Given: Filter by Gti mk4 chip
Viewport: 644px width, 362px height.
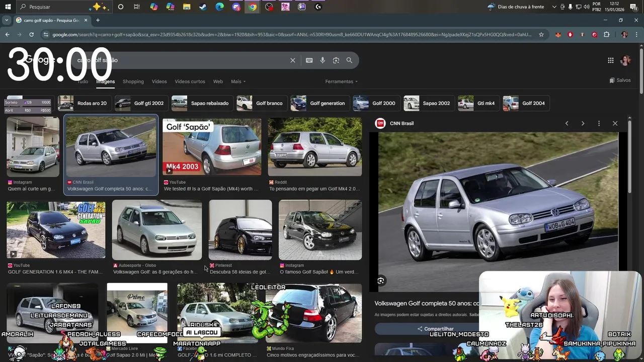Looking at the screenshot, I should pos(478,103).
